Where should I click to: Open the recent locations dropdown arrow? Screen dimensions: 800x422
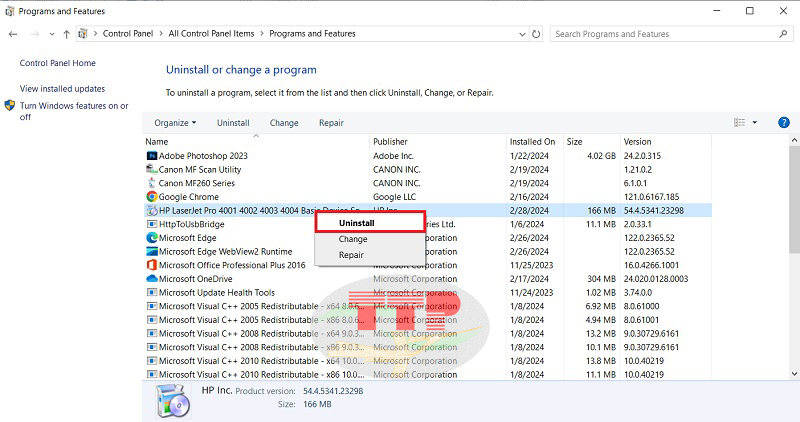coord(52,34)
